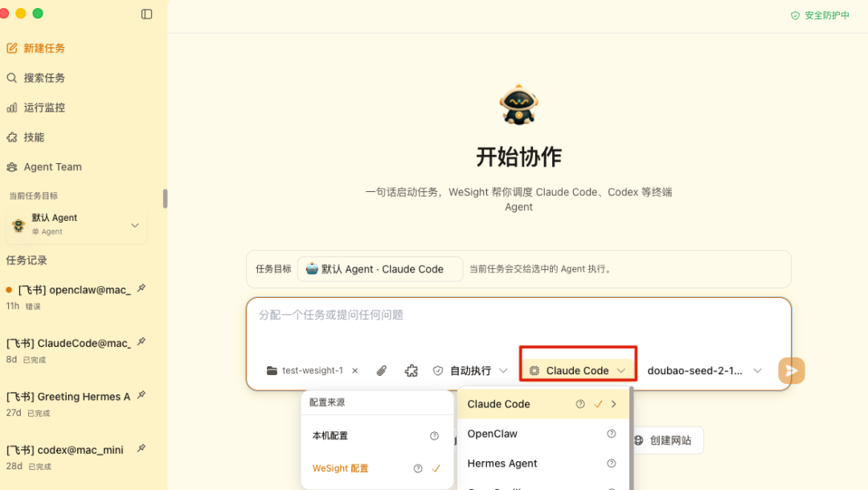Remove the test-wesight-1 folder

[355, 370]
